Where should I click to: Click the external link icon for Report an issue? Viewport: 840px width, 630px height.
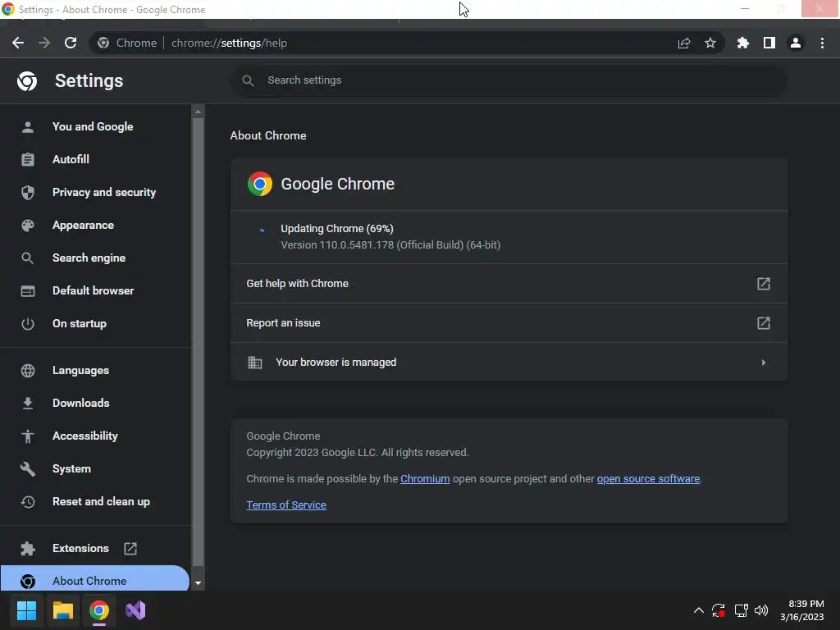764,323
